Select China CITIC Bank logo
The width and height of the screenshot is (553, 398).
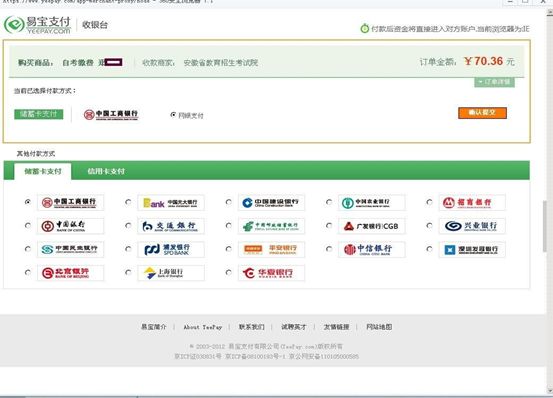(371, 249)
